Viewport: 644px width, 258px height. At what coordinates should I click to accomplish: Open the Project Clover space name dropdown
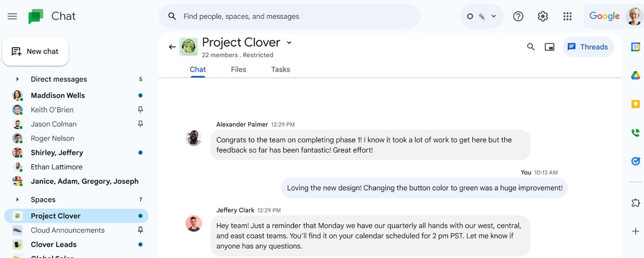[289, 43]
